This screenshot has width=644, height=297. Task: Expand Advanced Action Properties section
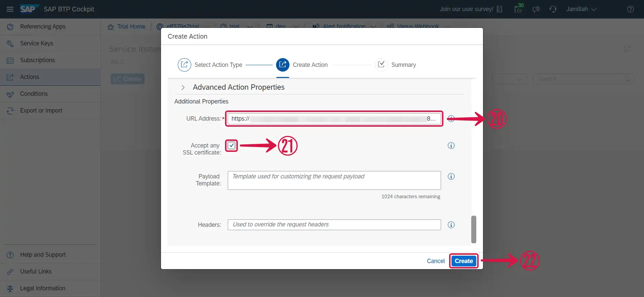183,87
